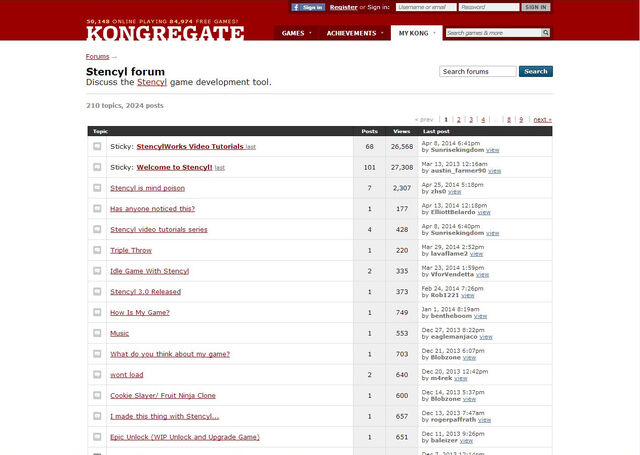This screenshot has height=455, width=640.
Task: Go to page 3 of topics
Action: [x=471, y=120]
